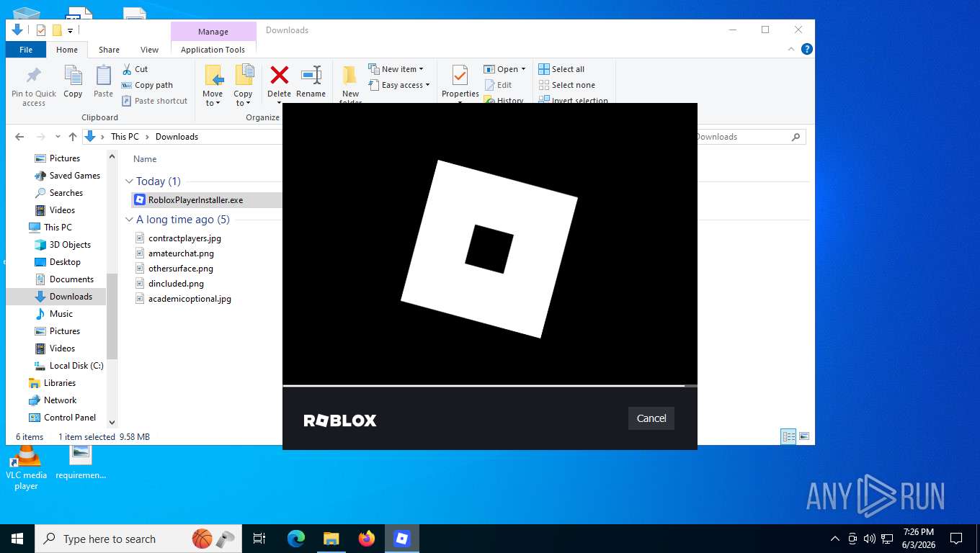The height and width of the screenshot is (553, 980).
Task: Open 3D Objects in navigation pane
Action: point(70,245)
